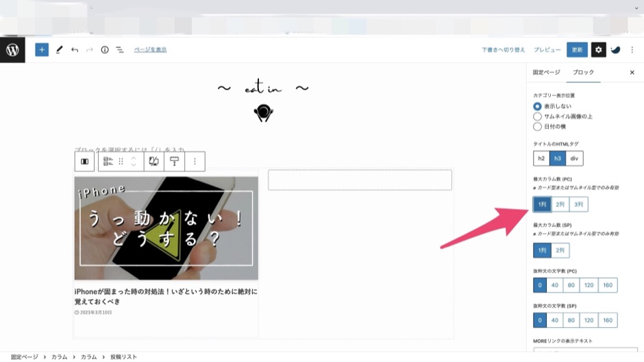This screenshot has width=644, height=362.
Task: Click the WordPress logo icon
Action: point(12,50)
